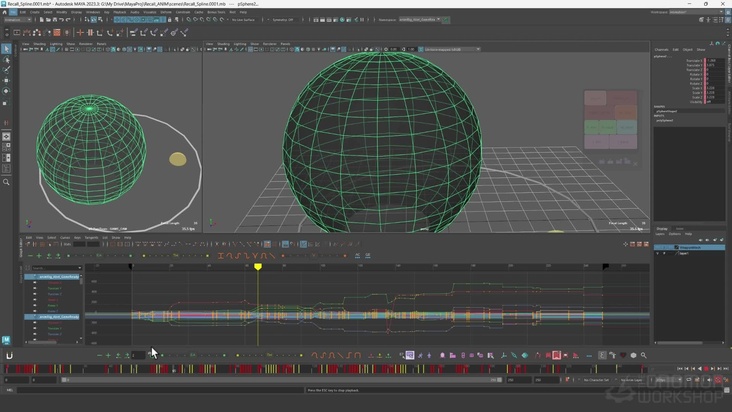Open the No Character Set dropdown

click(598, 380)
